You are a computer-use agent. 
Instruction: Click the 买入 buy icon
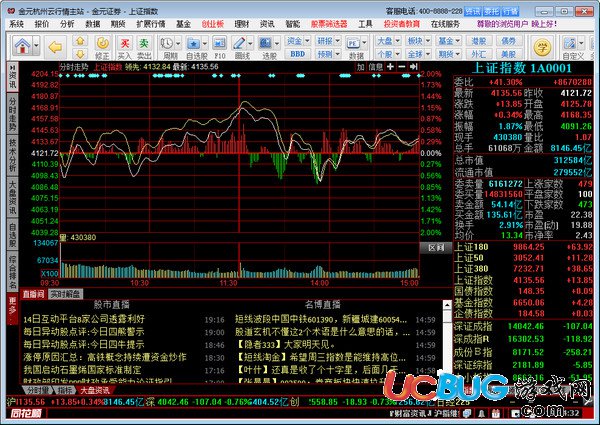(x=124, y=43)
